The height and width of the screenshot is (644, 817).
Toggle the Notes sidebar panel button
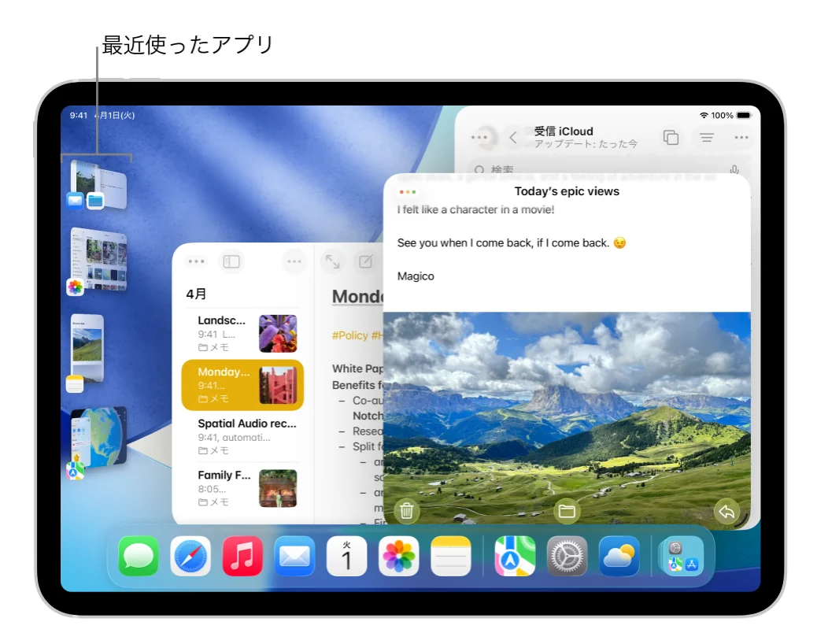coord(231,261)
